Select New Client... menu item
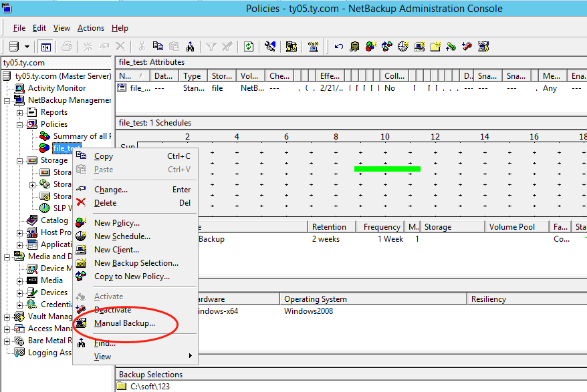 click(x=136, y=250)
